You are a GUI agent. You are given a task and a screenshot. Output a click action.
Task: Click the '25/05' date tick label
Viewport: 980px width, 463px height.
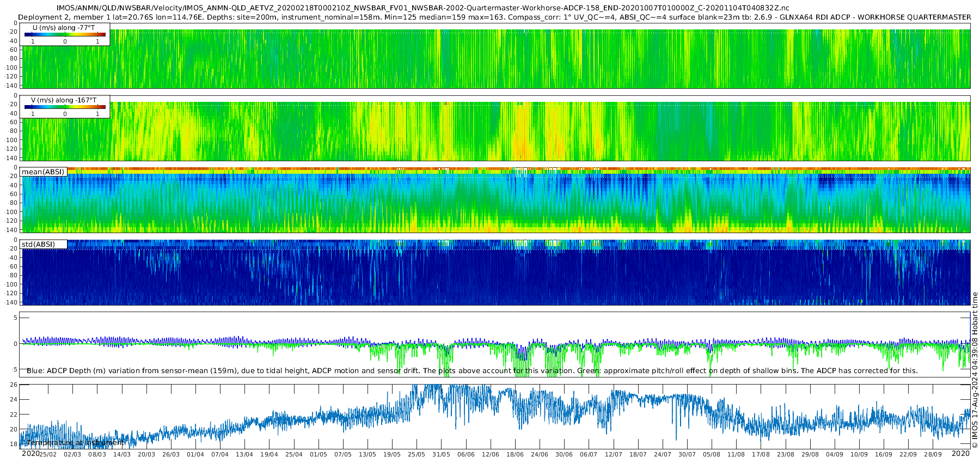coord(416,454)
